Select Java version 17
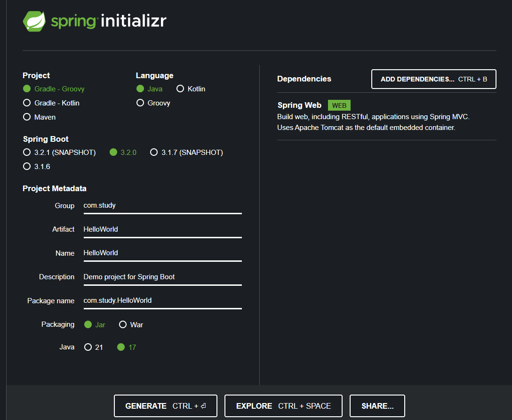This screenshot has width=512, height=420. click(127, 347)
